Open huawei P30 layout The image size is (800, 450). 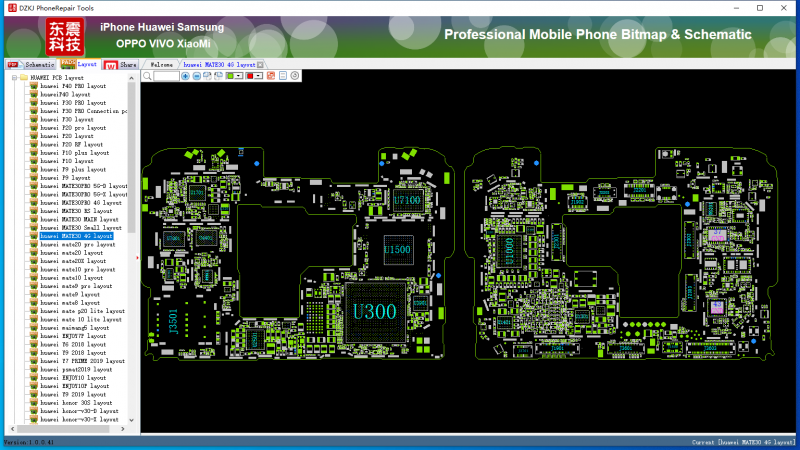[67, 119]
